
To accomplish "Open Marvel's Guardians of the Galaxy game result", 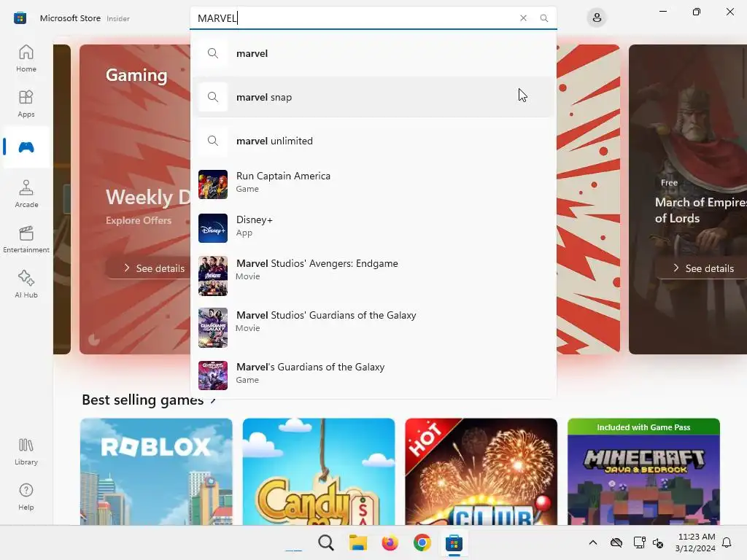I will tap(373, 376).
